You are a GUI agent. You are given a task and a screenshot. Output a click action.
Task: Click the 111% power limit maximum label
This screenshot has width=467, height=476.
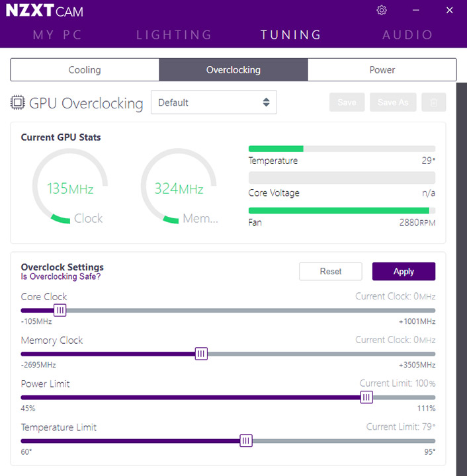click(x=426, y=409)
